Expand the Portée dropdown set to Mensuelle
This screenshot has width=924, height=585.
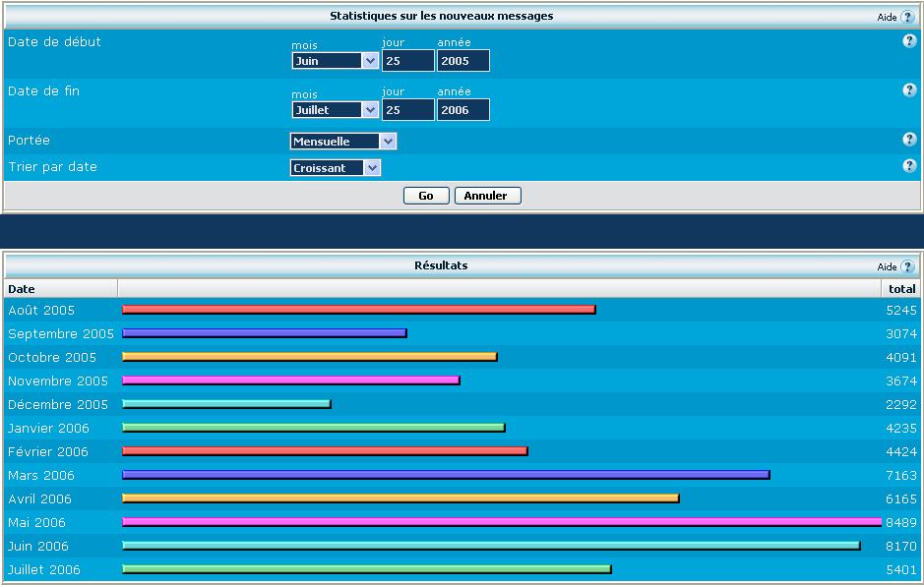tap(342, 142)
